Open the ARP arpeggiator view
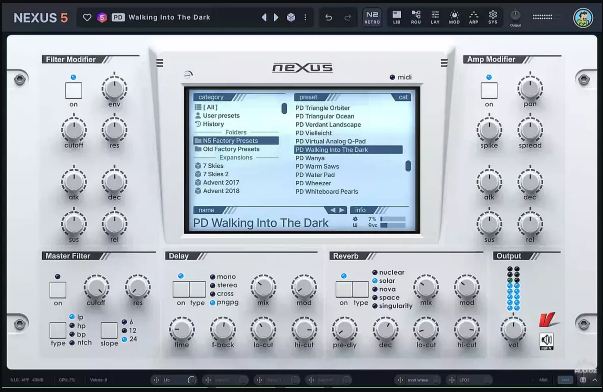Viewport: 603px width, 392px height. coord(473,17)
